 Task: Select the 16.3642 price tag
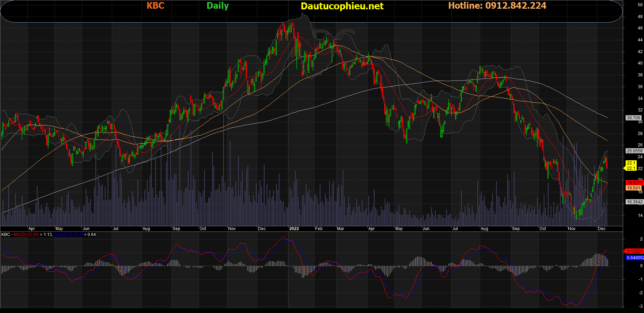coord(634,202)
